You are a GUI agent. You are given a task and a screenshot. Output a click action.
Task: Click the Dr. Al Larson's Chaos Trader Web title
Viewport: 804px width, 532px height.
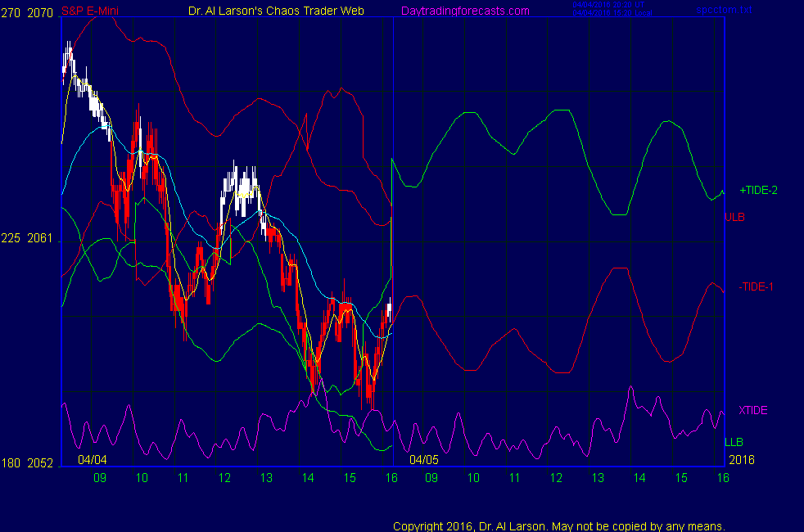coord(272,11)
